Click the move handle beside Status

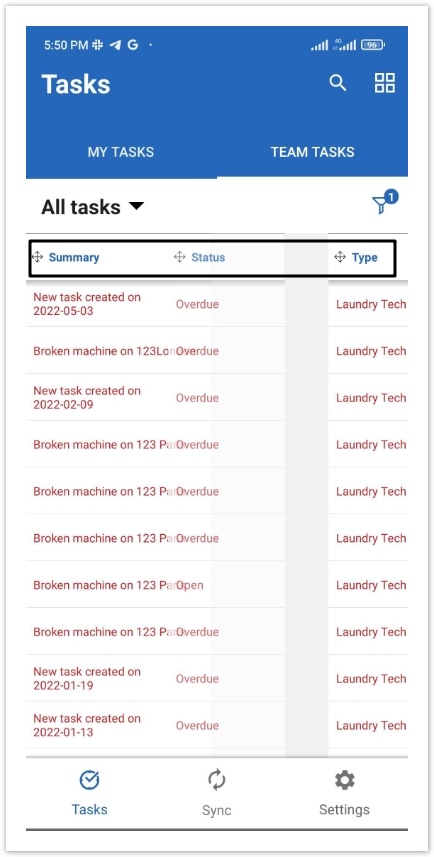tap(179, 257)
